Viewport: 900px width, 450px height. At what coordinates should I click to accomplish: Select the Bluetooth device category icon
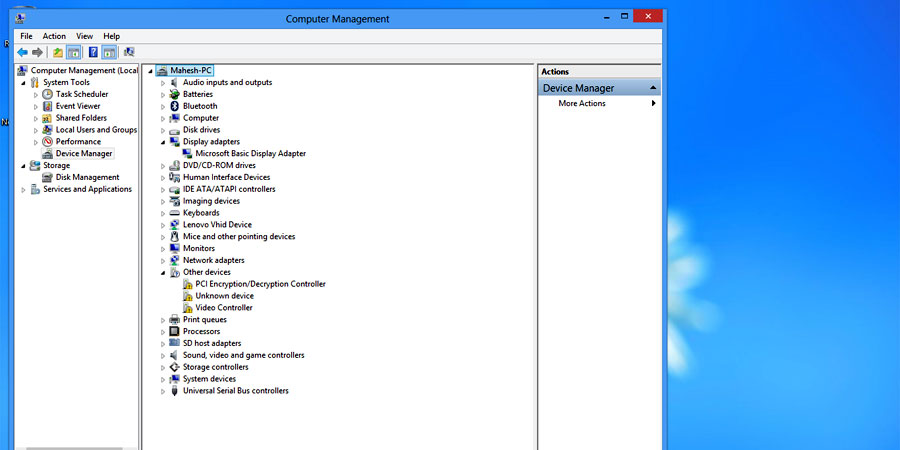click(174, 106)
